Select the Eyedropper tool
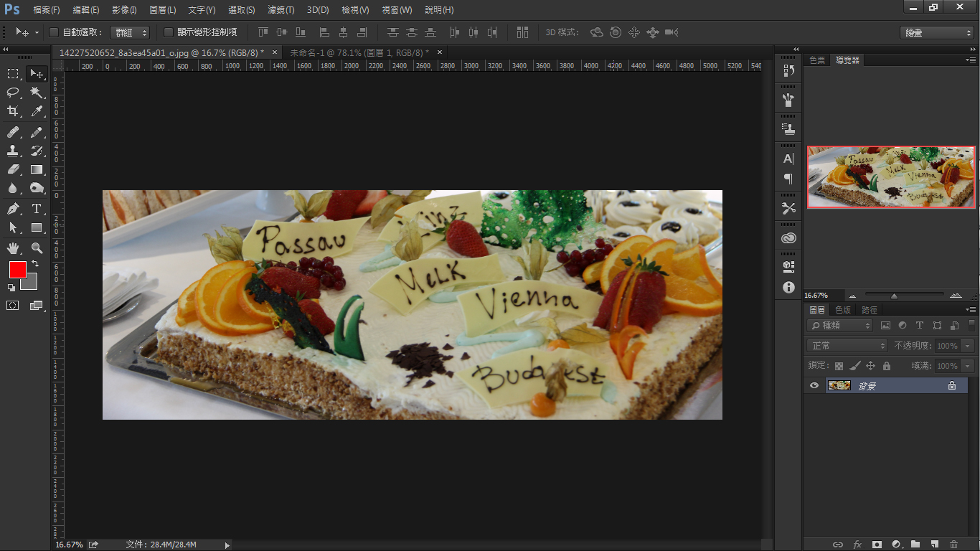980x551 pixels. (x=37, y=110)
